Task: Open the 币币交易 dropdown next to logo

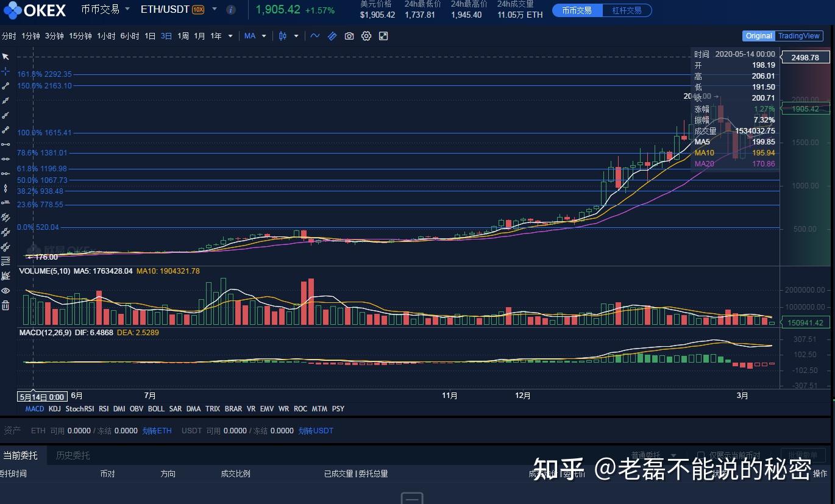Action: (105, 9)
